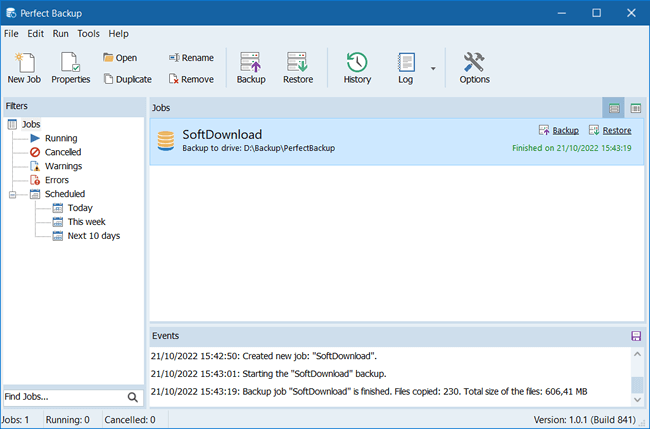Open the Tools menu
Viewport: 650px width, 429px height.
click(x=88, y=33)
